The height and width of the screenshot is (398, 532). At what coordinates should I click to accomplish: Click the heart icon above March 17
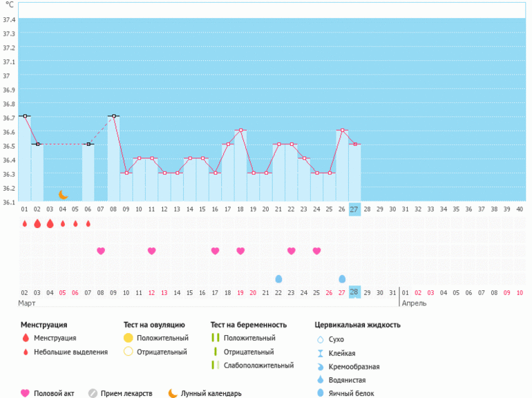pyautogui.click(x=215, y=251)
